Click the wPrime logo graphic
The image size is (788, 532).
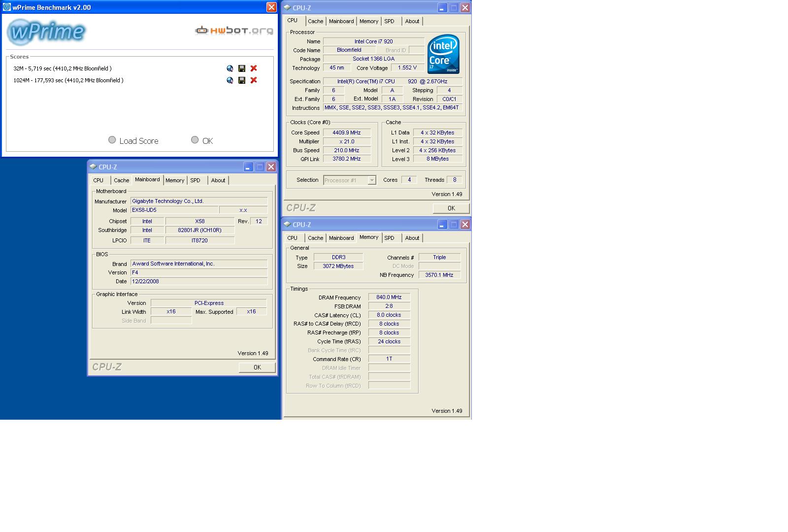pyautogui.click(x=47, y=32)
